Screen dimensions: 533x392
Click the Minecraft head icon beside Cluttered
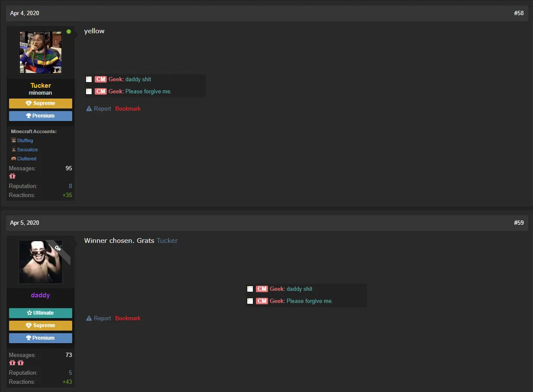point(13,159)
